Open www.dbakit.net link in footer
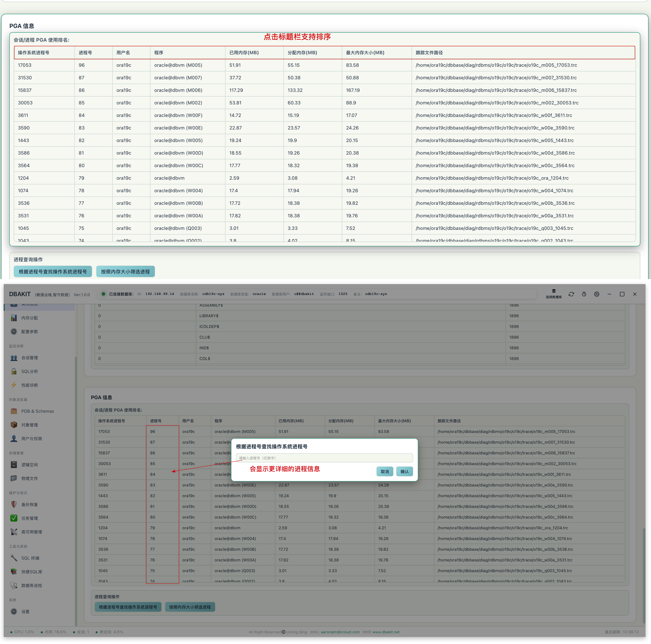The image size is (651, 644). pos(386,632)
